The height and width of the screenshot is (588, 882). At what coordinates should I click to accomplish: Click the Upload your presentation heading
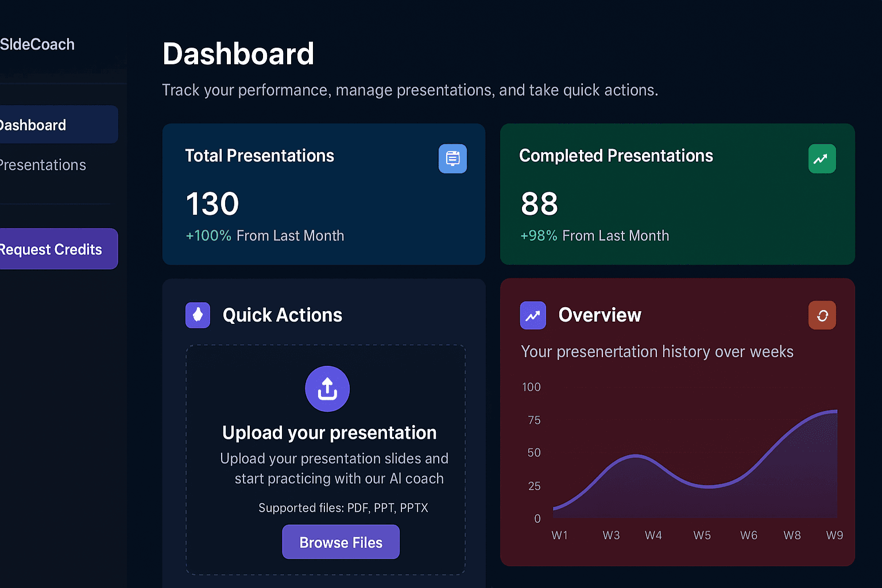tap(328, 432)
